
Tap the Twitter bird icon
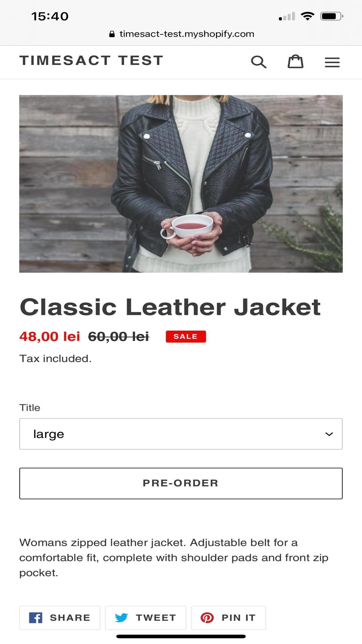[121, 617]
